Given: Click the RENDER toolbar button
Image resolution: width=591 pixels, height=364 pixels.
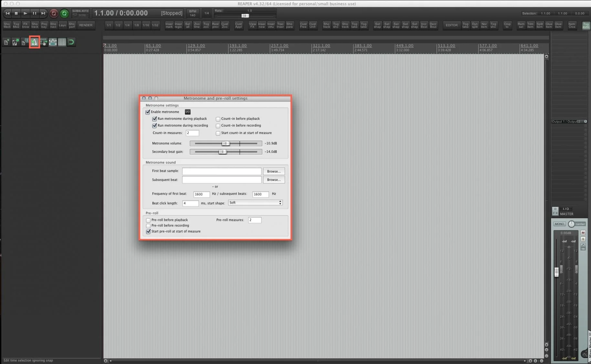Looking at the screenshot, I should [86, 25].
